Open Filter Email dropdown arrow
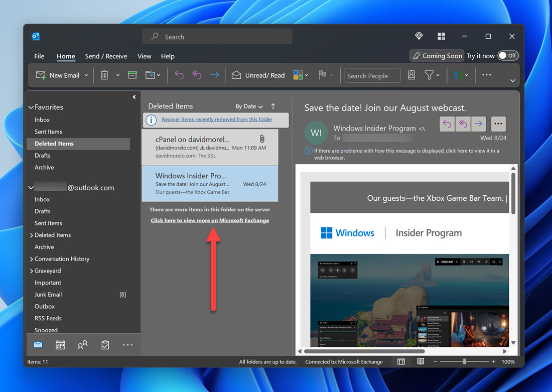The height and width of the screenshot is (392, 552). pos(438,75)
